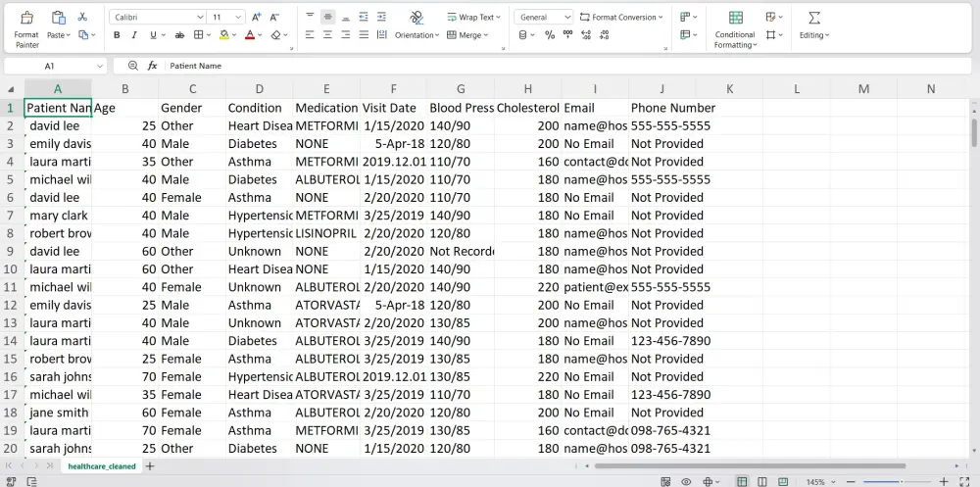Open the General number format dropdown
Viewport: 980px width, 487px height.
click(x=566, y=17)
